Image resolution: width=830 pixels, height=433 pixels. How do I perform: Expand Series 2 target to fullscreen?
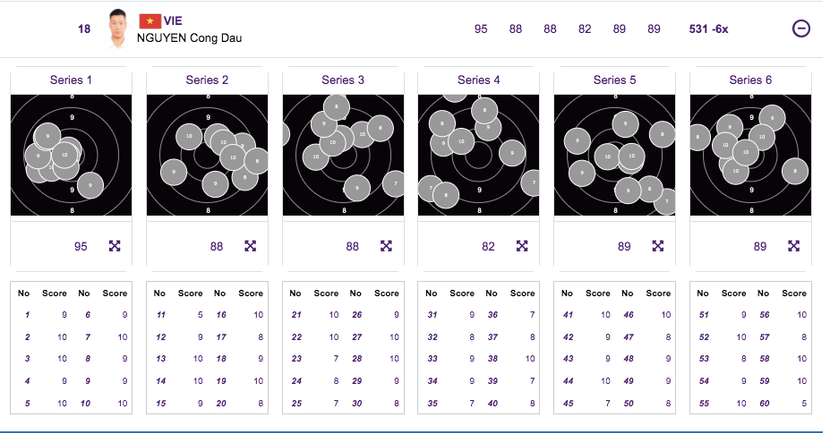[251, 246]
